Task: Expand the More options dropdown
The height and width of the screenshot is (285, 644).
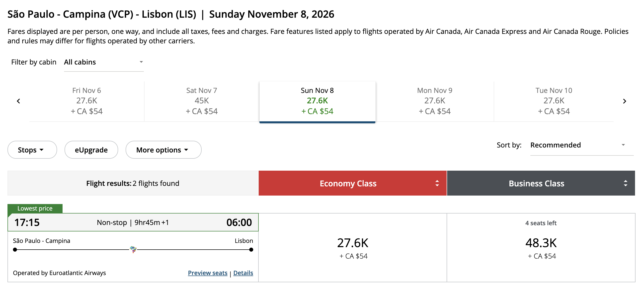Action: pos(163,150)
